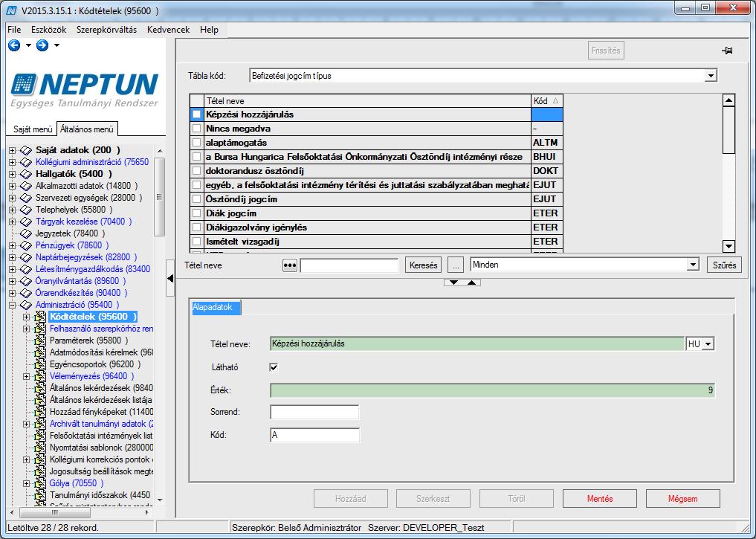Click the icon of Órarendkészítés node
The image size is (756, 539).
tap(26, 293)
